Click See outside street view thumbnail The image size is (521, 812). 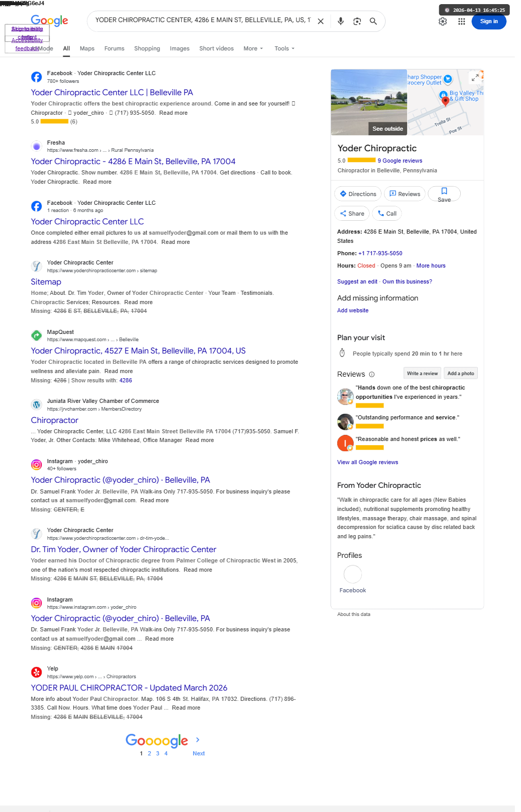tap(369, 102)
